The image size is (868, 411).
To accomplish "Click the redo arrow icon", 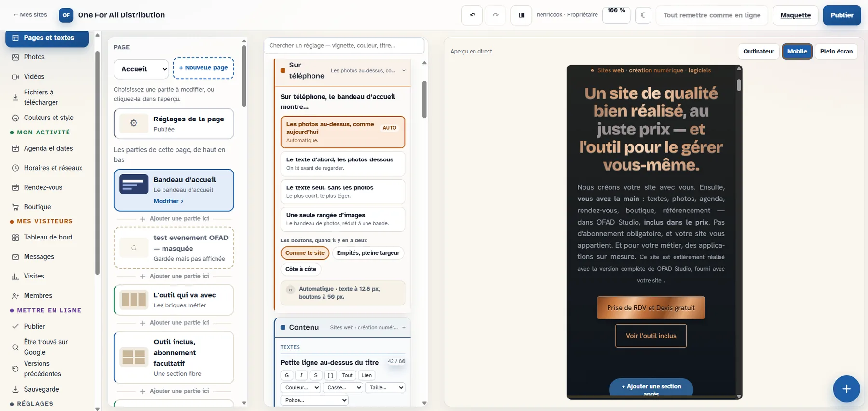I will point(495,15).
